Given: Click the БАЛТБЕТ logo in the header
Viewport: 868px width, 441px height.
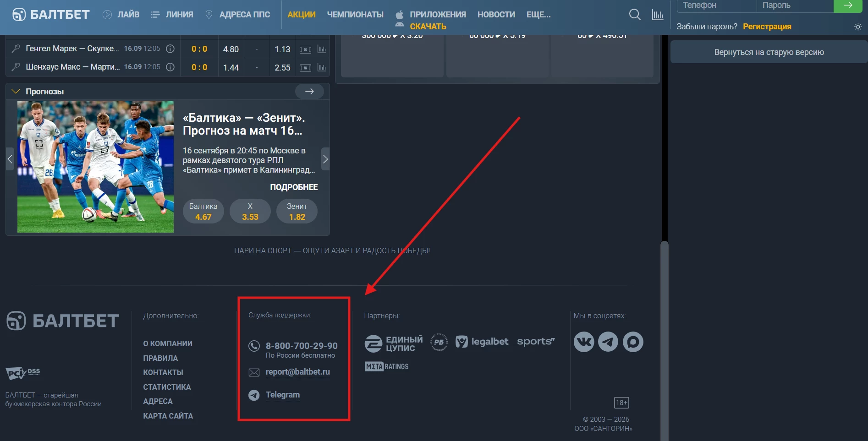Looking at the screenshot, I should (51, 15).
